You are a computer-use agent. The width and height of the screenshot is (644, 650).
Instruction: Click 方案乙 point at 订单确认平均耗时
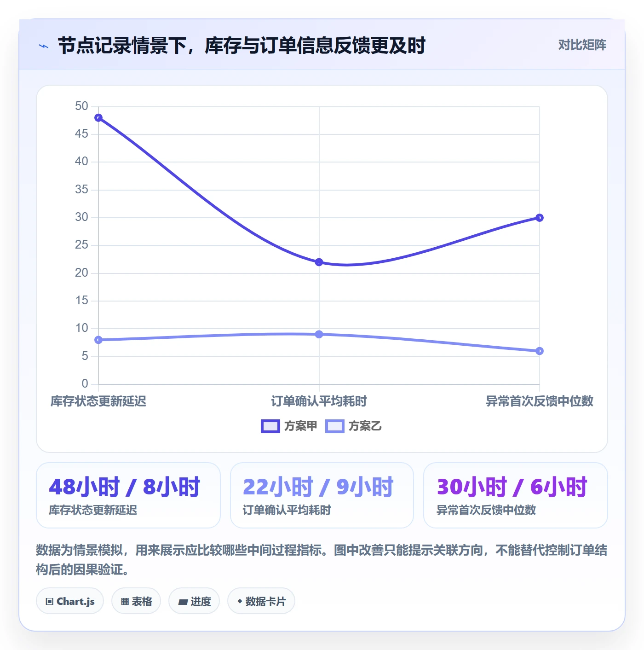pos(319,334)
